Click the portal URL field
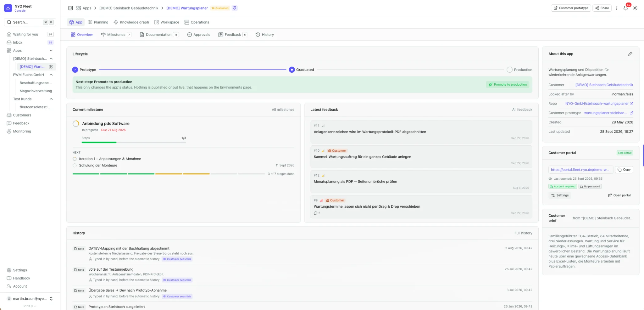644x310 pixels. click(x=580, y=170)
